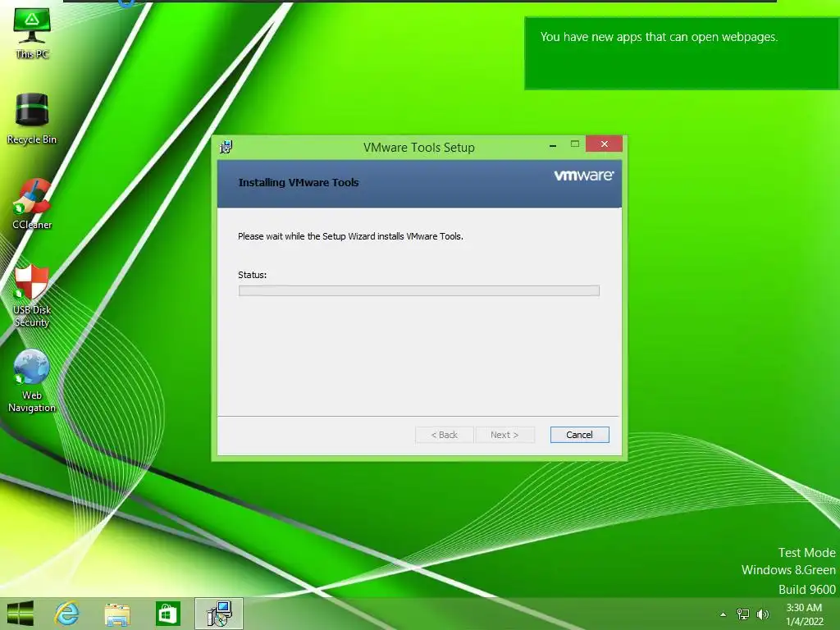Open the Windows Start button
Viewport: 840px width, 630px height.
(21, 614)
